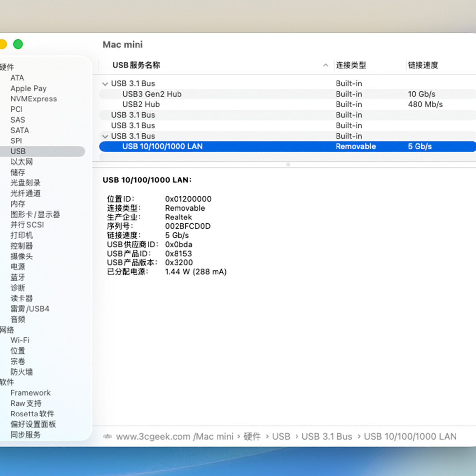Screen dimensions: 476x476
Task: Click the 网络 section header in sidebar
Action: pos(7,330)
